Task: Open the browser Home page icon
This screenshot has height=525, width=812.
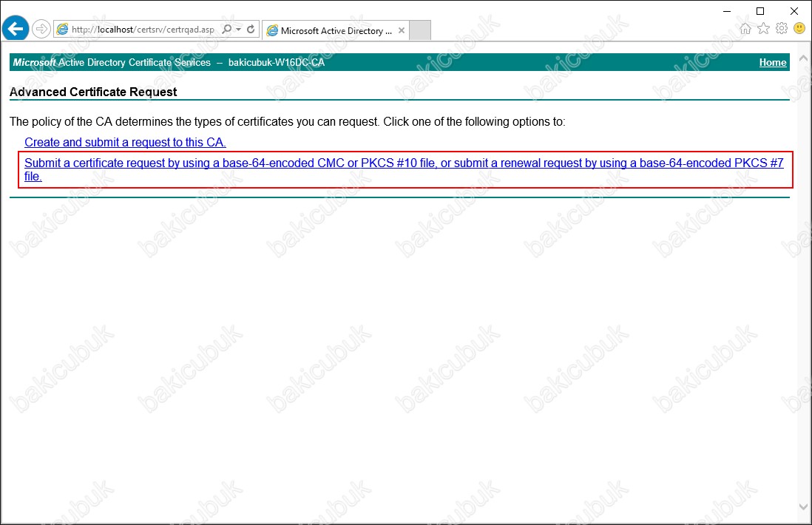Action: 745,29
